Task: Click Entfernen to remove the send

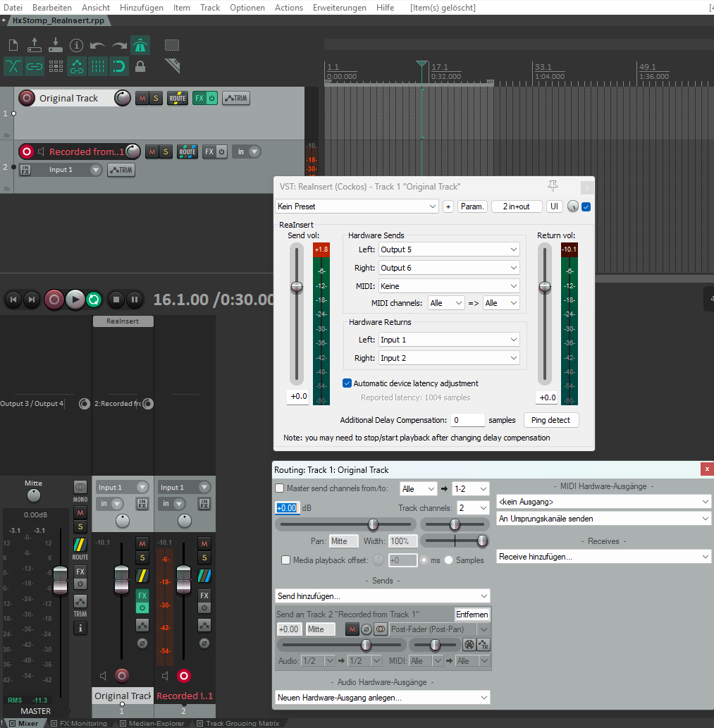Action: (472, 615)
